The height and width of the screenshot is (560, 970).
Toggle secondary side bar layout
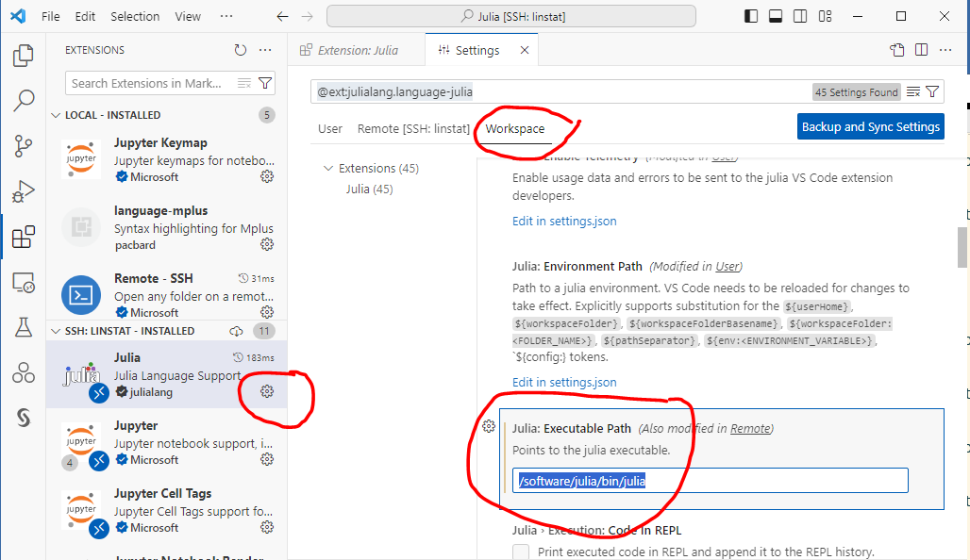tap(800, 16)
